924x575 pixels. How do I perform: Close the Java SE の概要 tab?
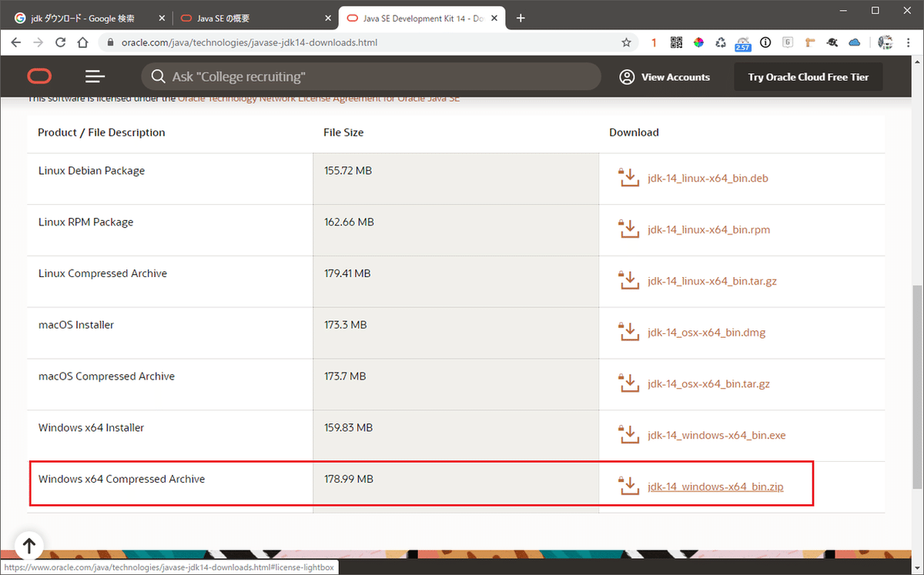point(327,18)
